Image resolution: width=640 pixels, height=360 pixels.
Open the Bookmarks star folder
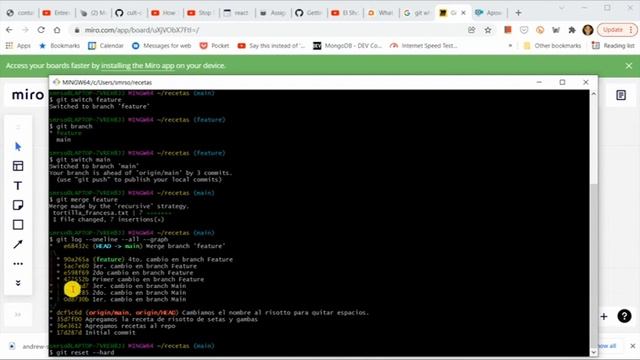click(59, 46)
